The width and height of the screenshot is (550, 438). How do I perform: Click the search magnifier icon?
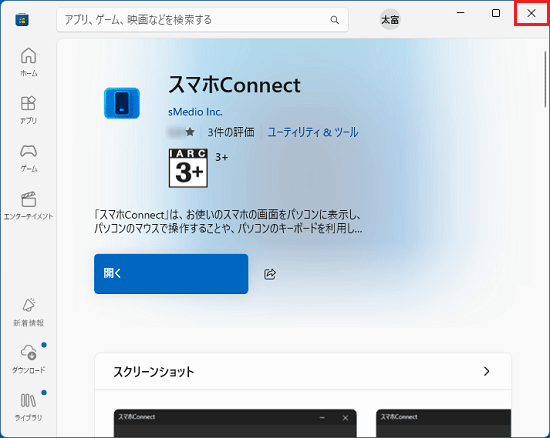(335, 20)
